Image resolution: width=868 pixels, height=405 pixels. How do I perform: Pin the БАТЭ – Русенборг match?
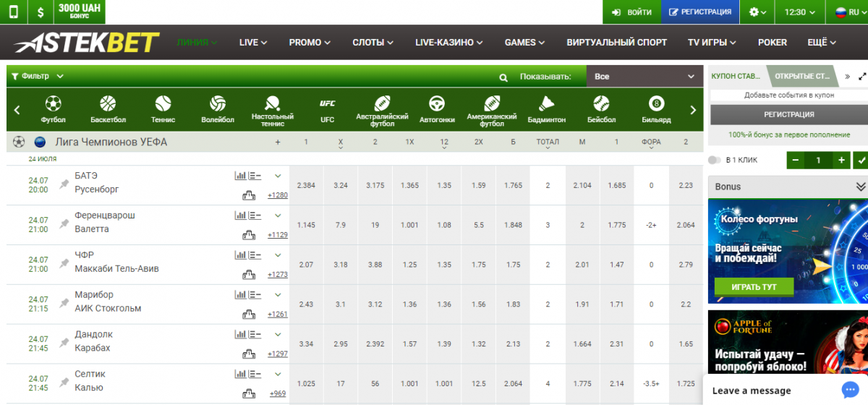click(x=64, y=185)
